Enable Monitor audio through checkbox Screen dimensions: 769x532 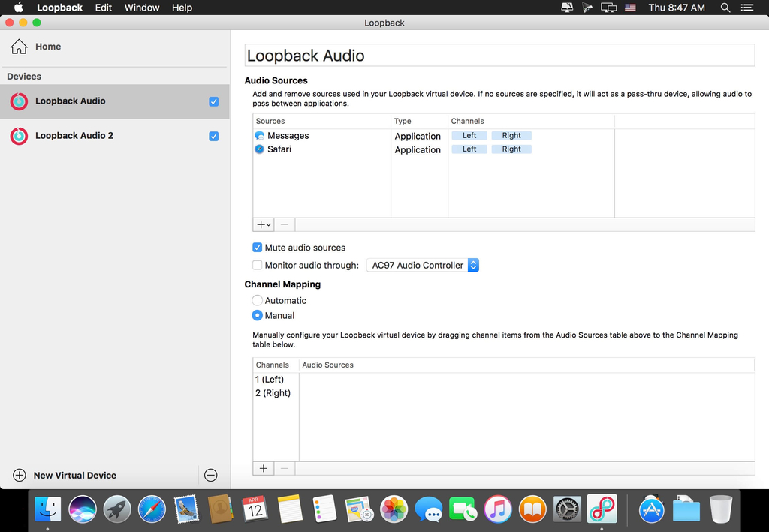(x=258, y=265)
